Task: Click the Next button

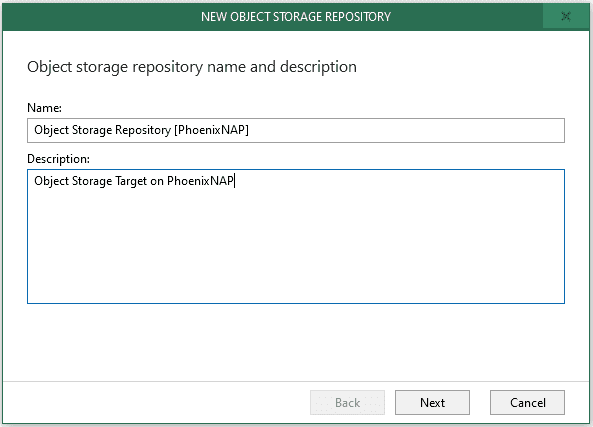Action: tap(432, 402)
